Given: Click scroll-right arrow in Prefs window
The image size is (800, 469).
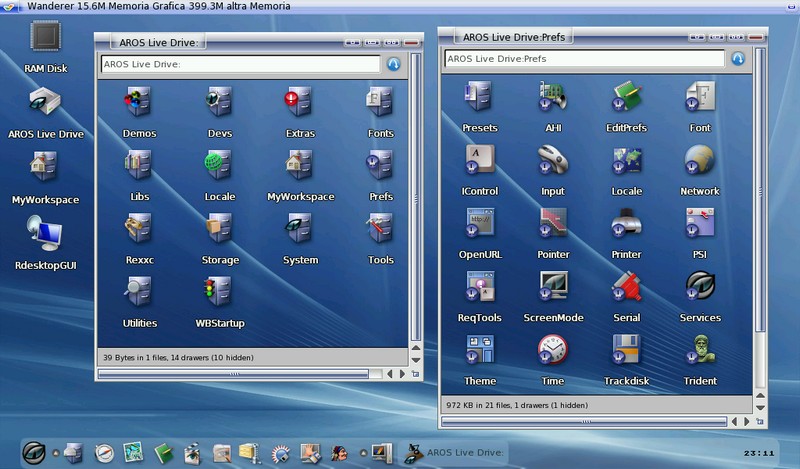Looking at the screenshot, I should pyautogui.click(x=746, y=422).
